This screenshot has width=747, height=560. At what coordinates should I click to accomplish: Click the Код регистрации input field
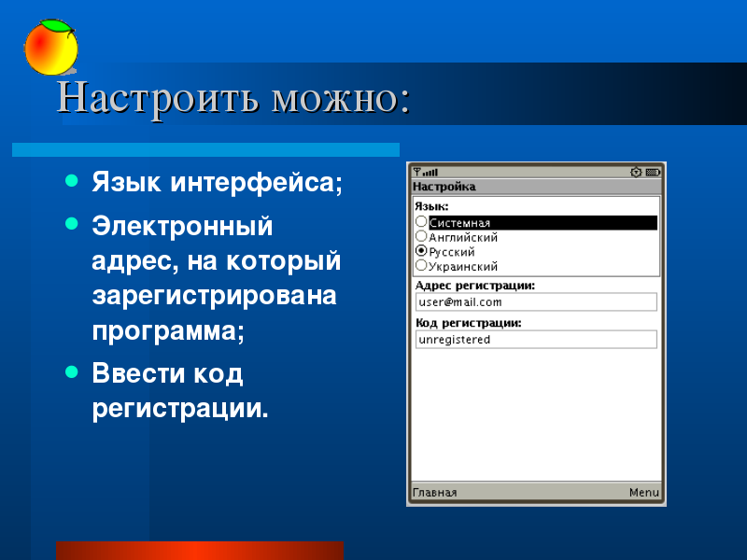pyautogui.click(x=536, y=340)
